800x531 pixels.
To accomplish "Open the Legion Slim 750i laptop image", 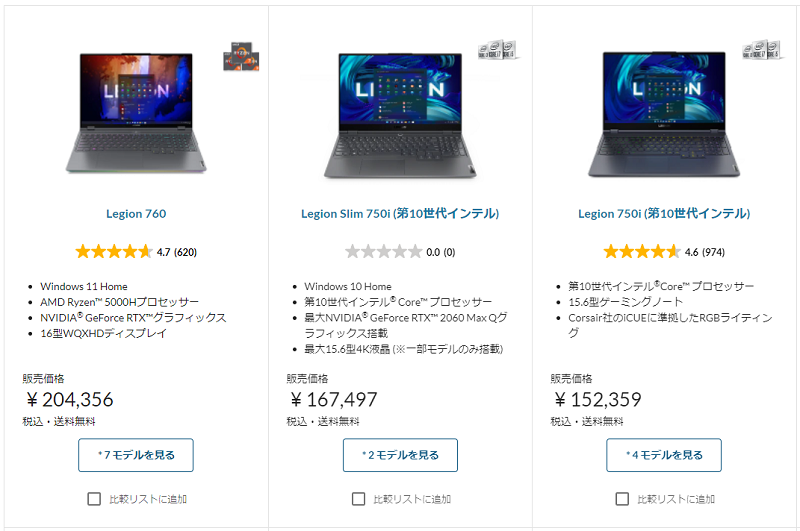I will tap(401, 115).
